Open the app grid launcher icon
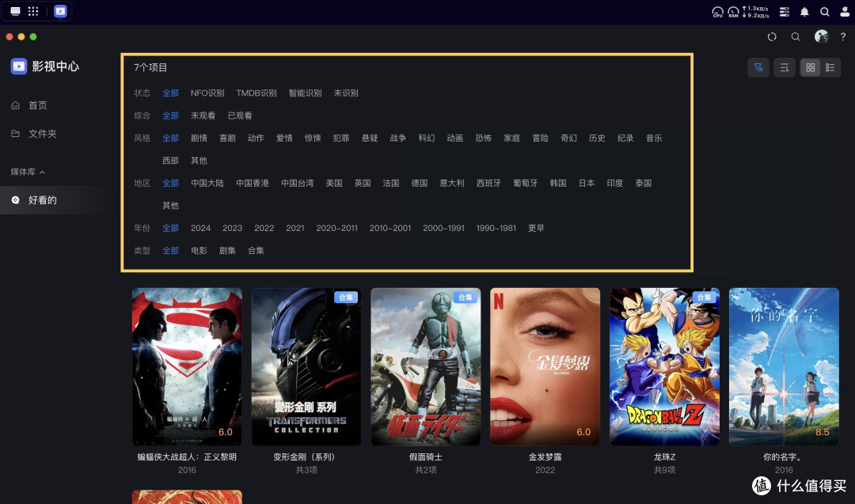Image resolution: width=855 pixels, height=504 pixels. [x=33, y=11]
